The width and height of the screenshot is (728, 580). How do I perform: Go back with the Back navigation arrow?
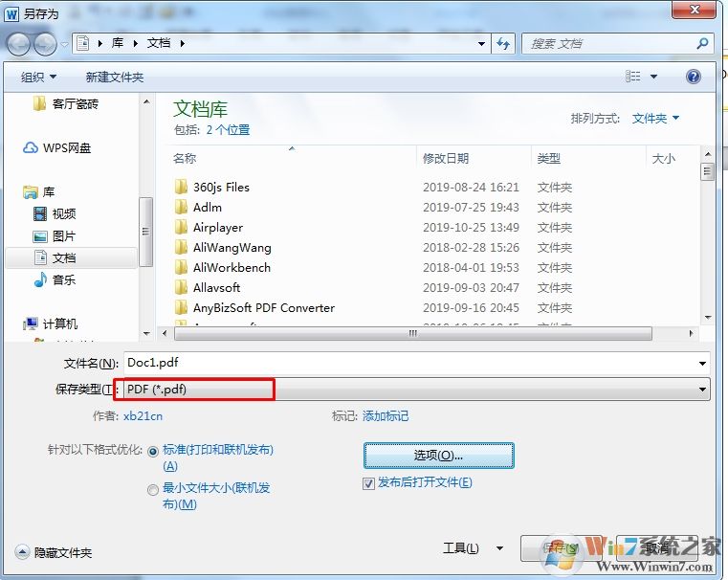18,45
